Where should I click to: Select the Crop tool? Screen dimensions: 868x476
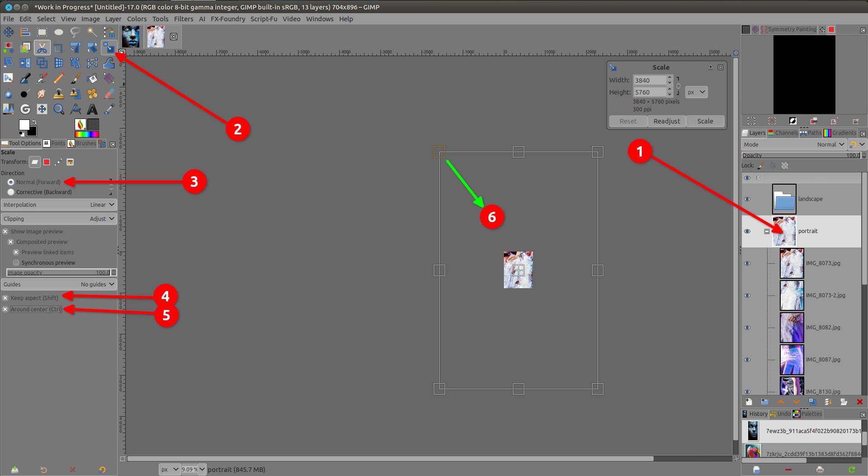59,48
